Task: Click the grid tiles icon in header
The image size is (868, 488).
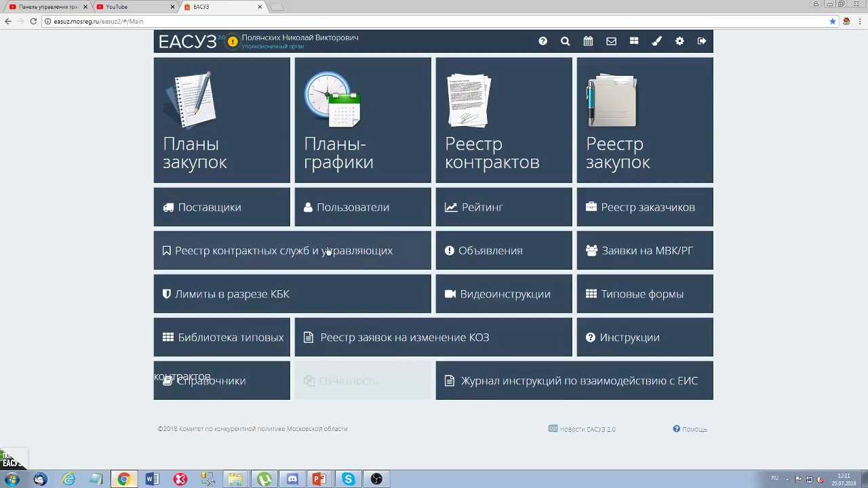Action: tap(634, 41)
